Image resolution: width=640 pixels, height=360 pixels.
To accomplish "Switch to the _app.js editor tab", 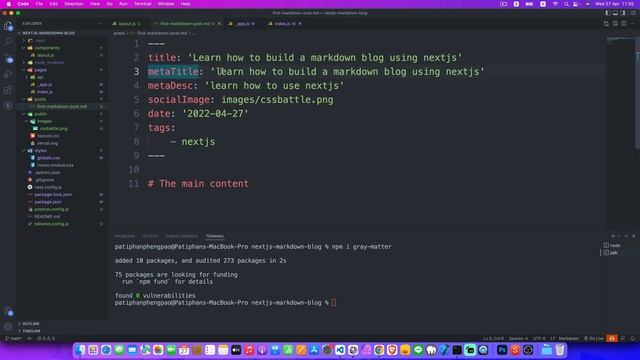I will point(242,24).
